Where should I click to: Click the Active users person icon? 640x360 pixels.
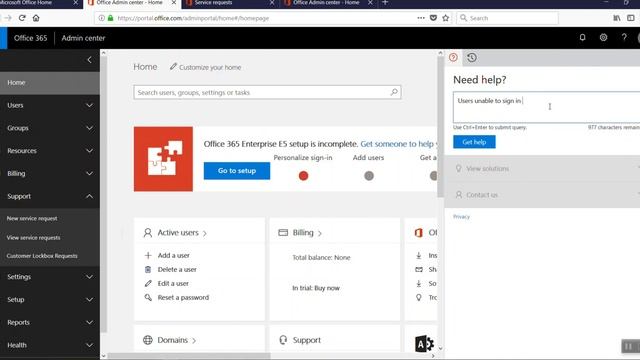coord(148,233)
